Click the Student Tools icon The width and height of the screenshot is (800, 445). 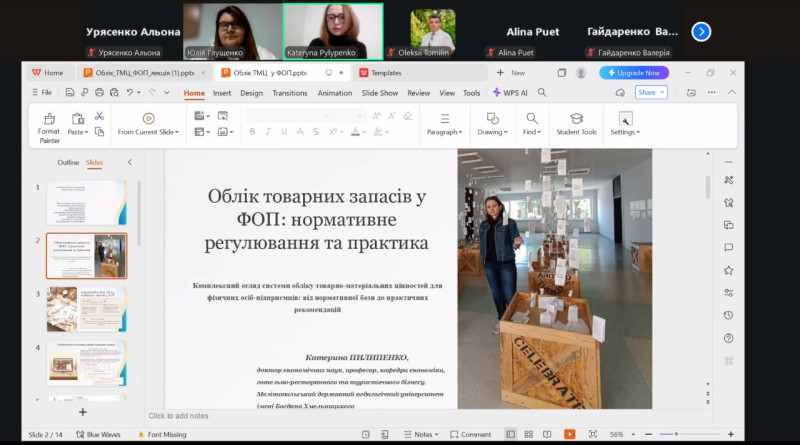pyautogui.click(x=576, y=119)
